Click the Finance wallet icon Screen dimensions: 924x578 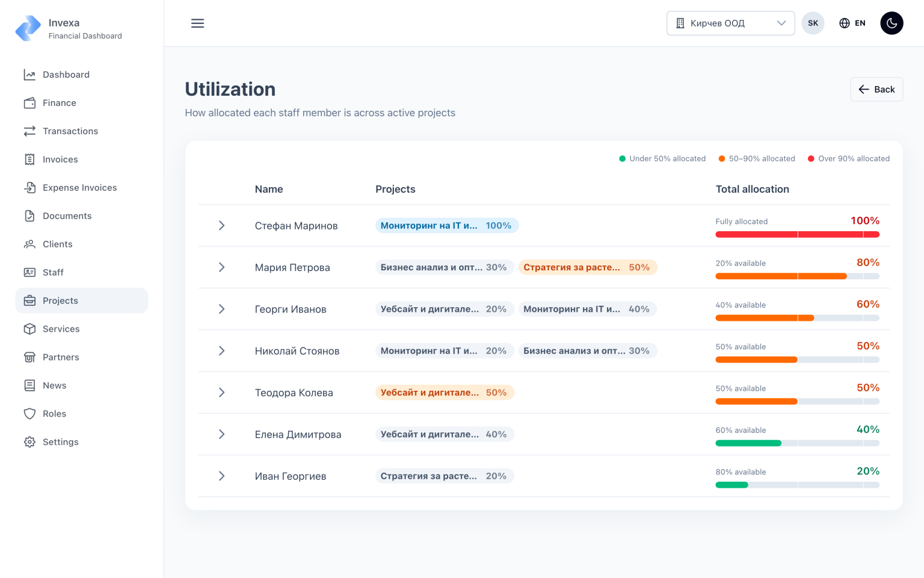[x=29, y=103]
